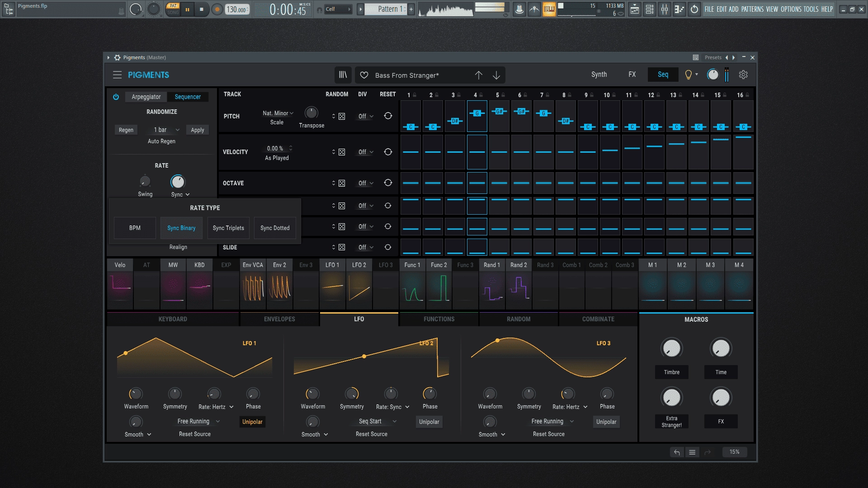Open the FUNCTIONS modulation tab
Image resolution: width=868 pixels, height=488 pixels.
click(x=439, y=319)
